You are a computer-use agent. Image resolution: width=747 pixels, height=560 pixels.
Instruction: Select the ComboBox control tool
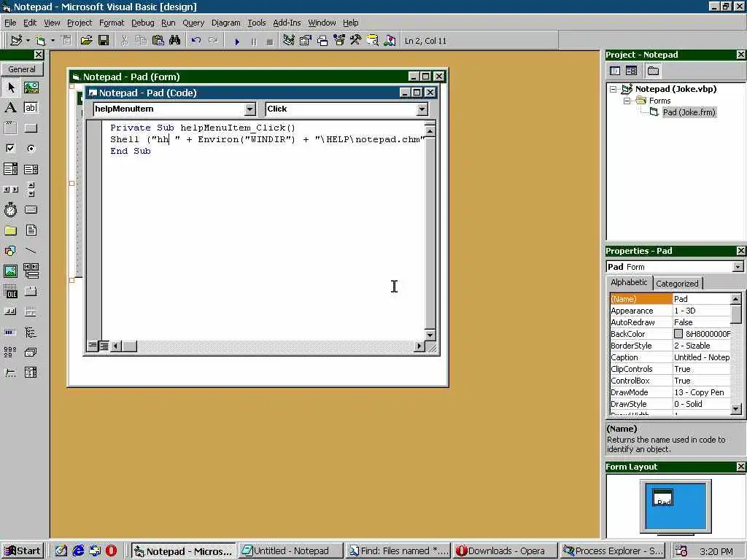[10, 169]
